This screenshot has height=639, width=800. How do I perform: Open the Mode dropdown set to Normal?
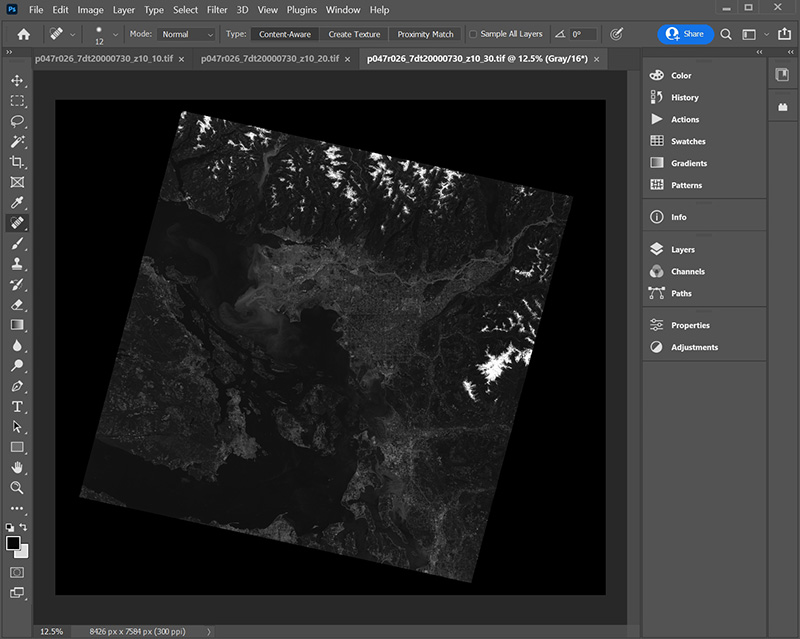click(187, 34)
